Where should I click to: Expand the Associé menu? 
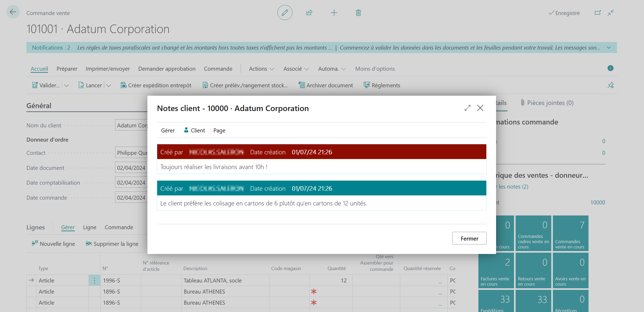(x=296, y=69)
